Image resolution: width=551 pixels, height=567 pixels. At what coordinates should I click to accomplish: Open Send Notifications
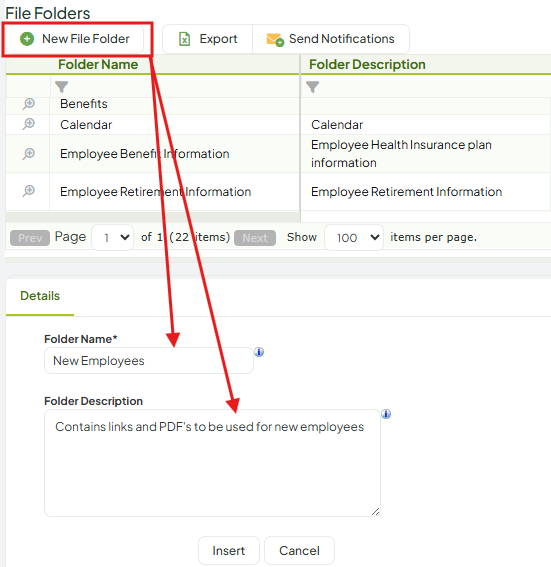click(x=331, y=39)
